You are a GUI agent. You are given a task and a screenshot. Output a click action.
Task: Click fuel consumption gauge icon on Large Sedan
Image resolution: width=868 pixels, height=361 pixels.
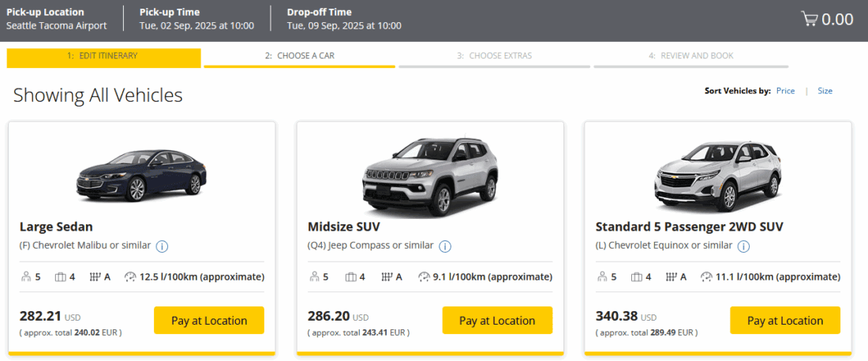[x=130, y=276]
